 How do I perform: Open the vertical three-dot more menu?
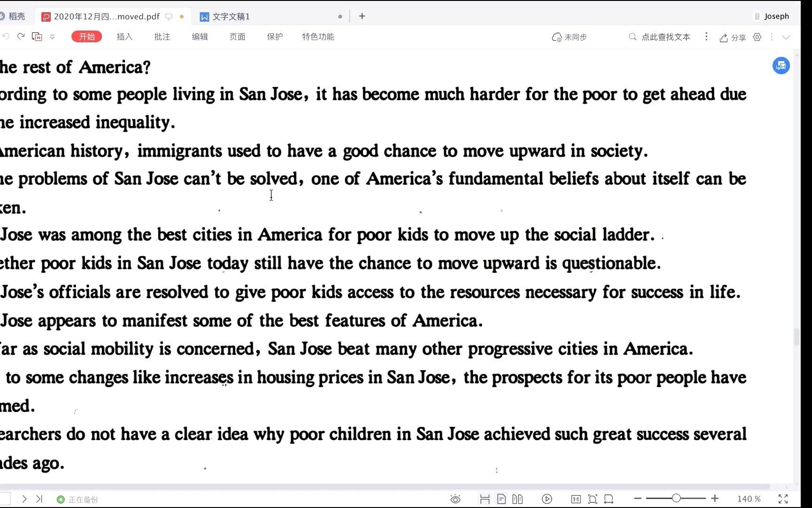pyautogui.click(x=706, y=37)
